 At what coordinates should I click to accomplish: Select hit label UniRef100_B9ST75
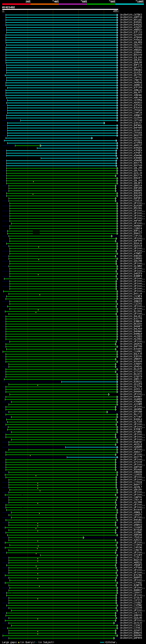[x=131, y=163]
